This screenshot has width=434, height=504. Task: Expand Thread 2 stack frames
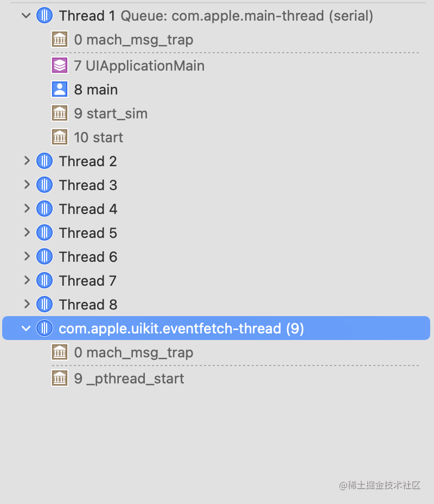point(26,161)
